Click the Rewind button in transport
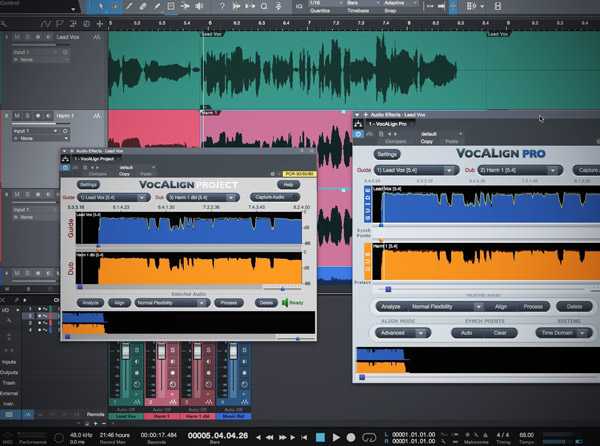The image size is (600, 446). [269, 437]
